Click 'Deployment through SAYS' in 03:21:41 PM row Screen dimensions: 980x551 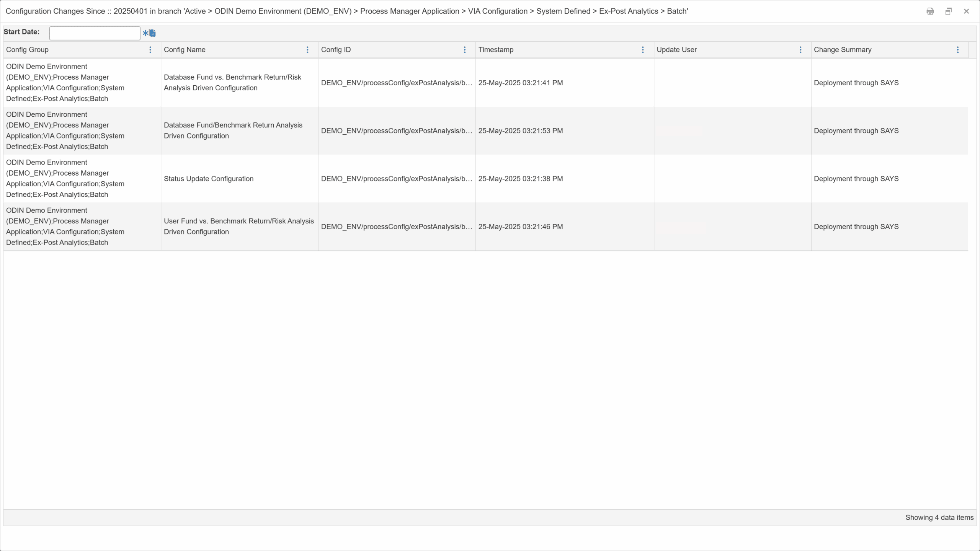[856, 83]
